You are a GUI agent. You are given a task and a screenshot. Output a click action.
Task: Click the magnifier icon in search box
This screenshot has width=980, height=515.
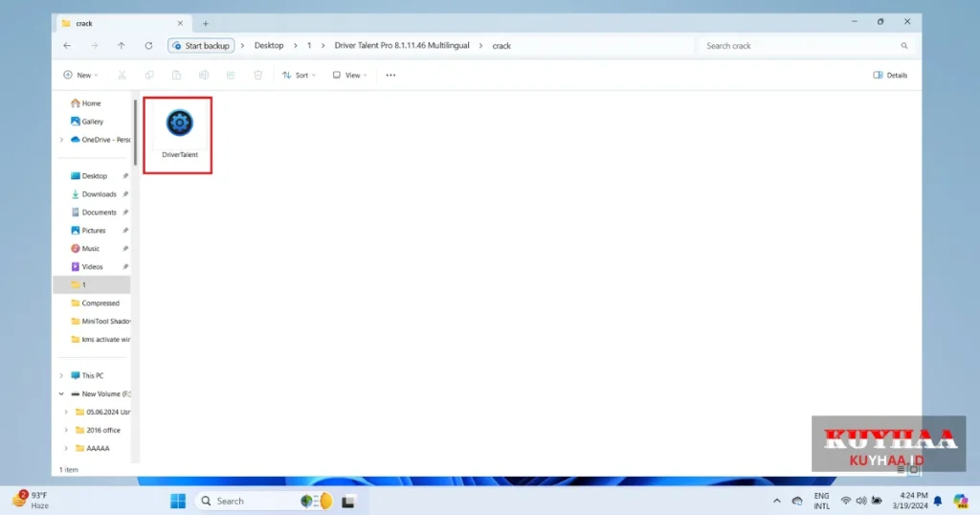pyautogui.click(x=903, y=46)
